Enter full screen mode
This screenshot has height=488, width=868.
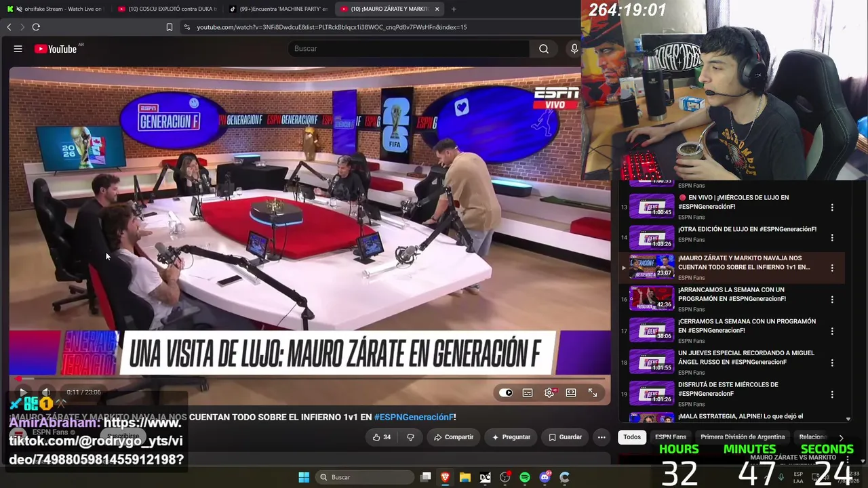pos(593,392)
